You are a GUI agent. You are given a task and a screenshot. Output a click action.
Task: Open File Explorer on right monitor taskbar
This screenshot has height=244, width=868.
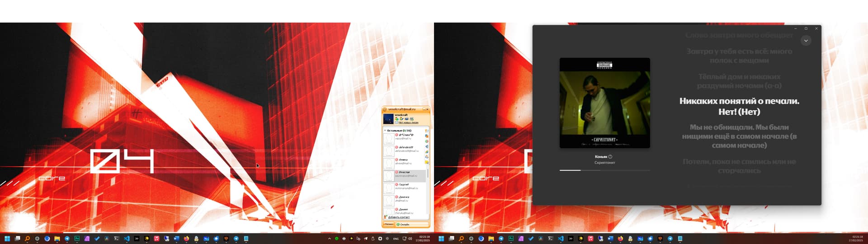pos(491,239)
